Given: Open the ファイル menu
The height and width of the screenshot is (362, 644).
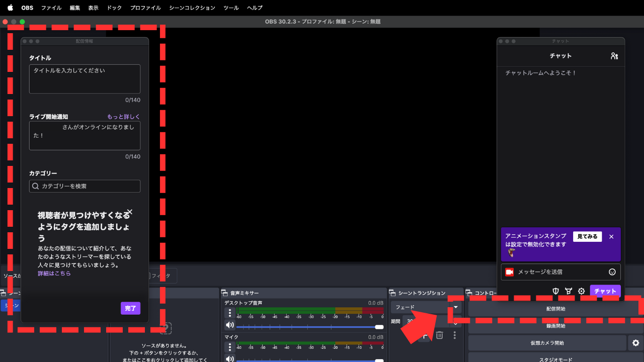Looking at the screenshot, I should (51, 8).
